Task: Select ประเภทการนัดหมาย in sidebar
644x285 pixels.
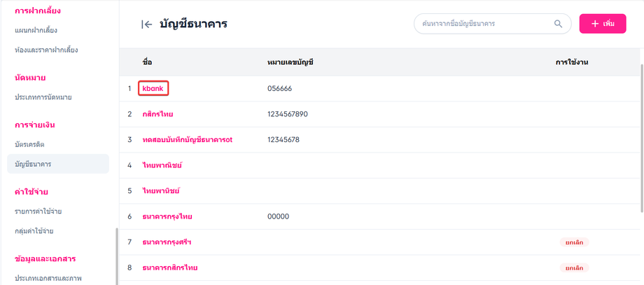Action: (x=43, y=97)
